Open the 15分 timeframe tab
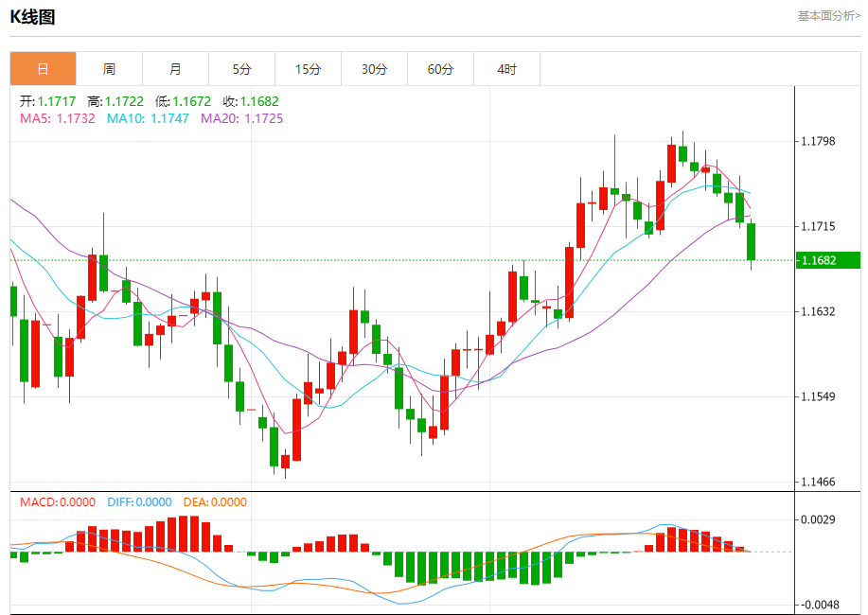The image size is (868, 615). tap(308, 69)
